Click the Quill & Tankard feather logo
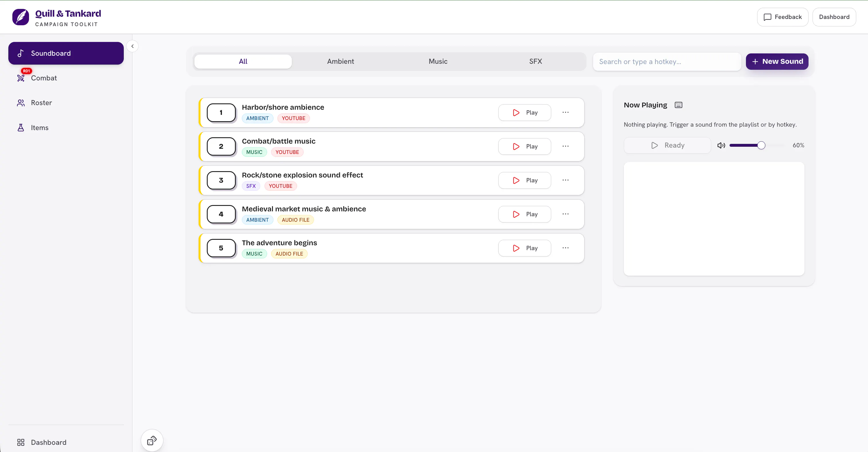868x452 pixels. coord(21,17)
